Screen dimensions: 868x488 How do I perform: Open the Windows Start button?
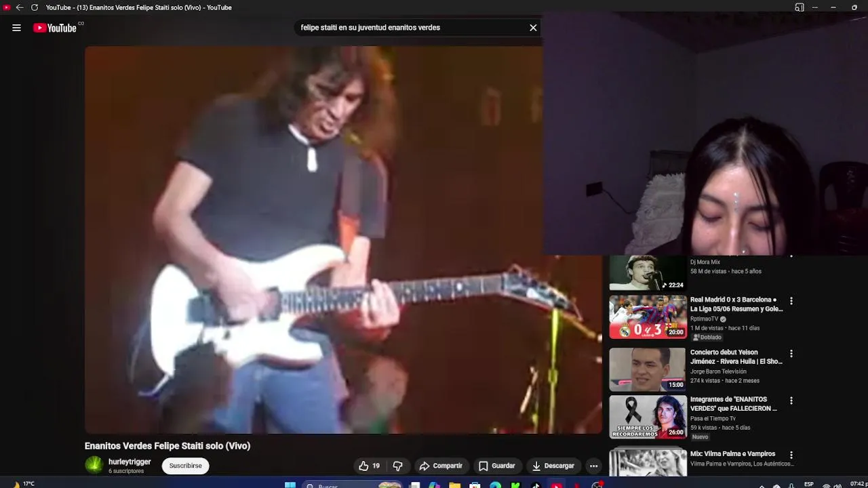click(290, 485)
